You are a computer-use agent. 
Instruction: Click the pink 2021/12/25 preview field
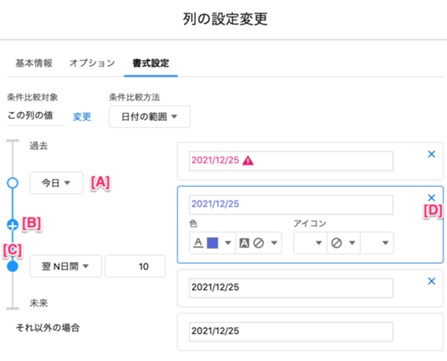pyautogui.click(x=291, y=161)
